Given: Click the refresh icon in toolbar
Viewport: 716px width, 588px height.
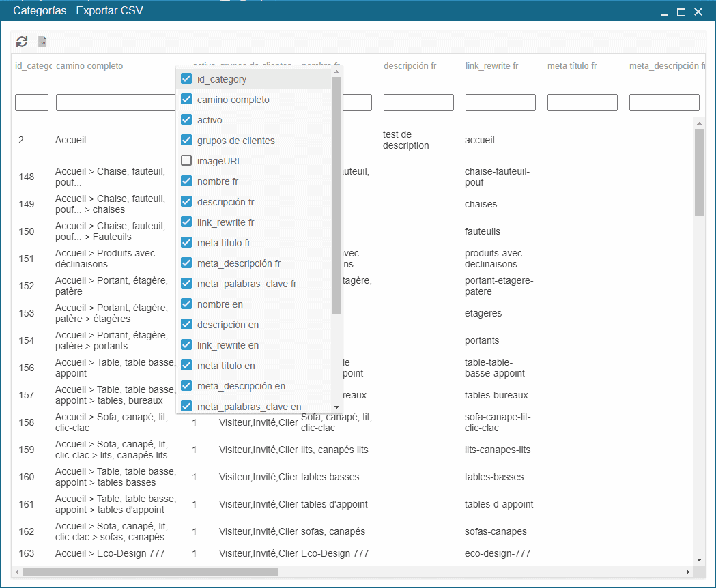Looking at the screenshot, I should 22,42.
